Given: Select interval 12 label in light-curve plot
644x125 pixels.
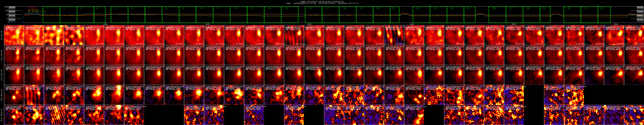Looking at the screenshot, I should [x=235, y=9].
